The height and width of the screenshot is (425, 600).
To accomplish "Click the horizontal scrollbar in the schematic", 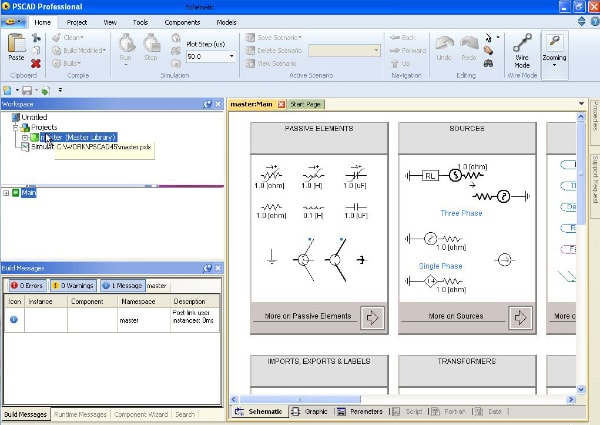I will click(300, 399).
